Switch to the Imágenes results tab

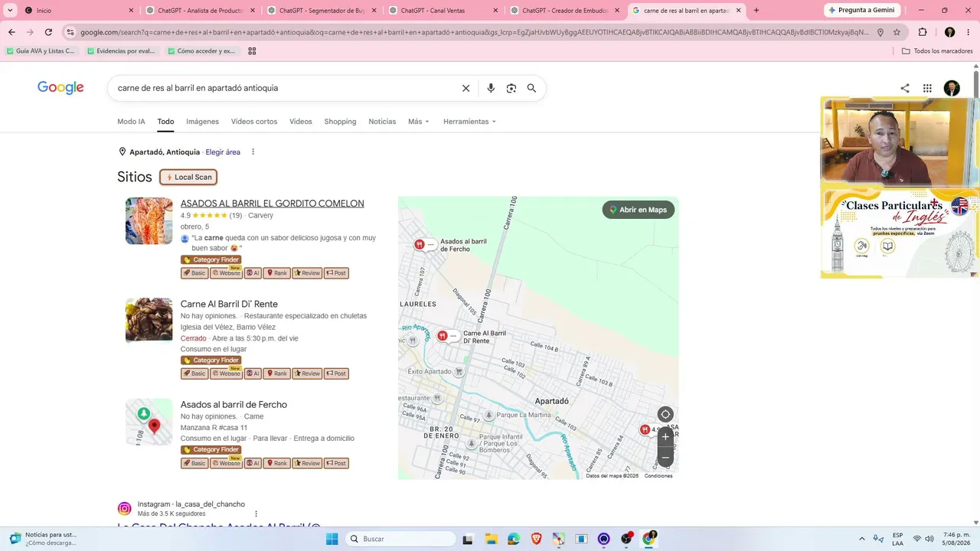202,122
